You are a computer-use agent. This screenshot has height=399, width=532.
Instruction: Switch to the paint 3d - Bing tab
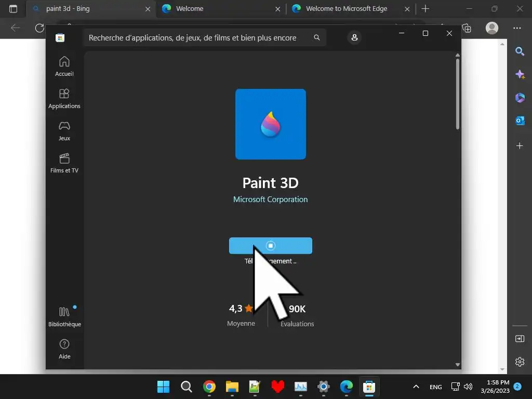tap(91, 9)
